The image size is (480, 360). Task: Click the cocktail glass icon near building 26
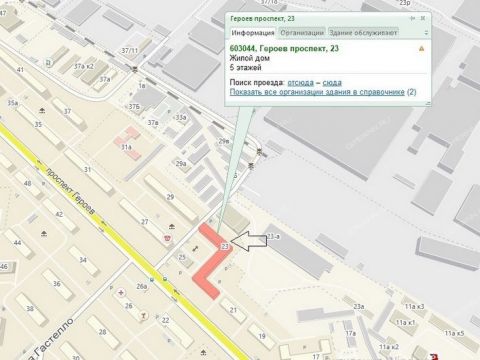pos(144,315)
